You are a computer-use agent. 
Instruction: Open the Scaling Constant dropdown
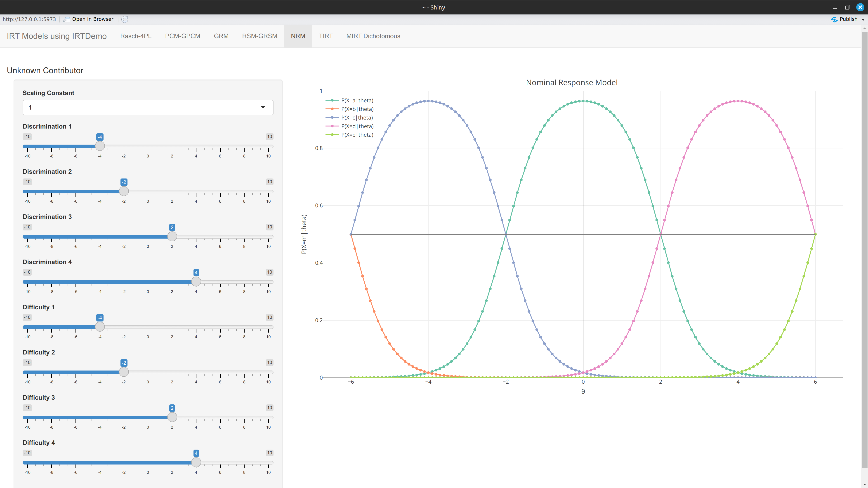tap(148, 108)
